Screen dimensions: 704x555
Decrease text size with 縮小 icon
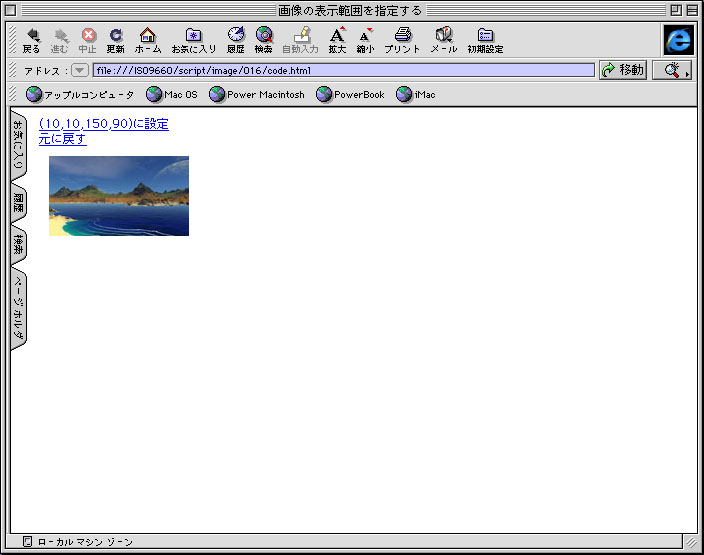(x=365, y=40)
